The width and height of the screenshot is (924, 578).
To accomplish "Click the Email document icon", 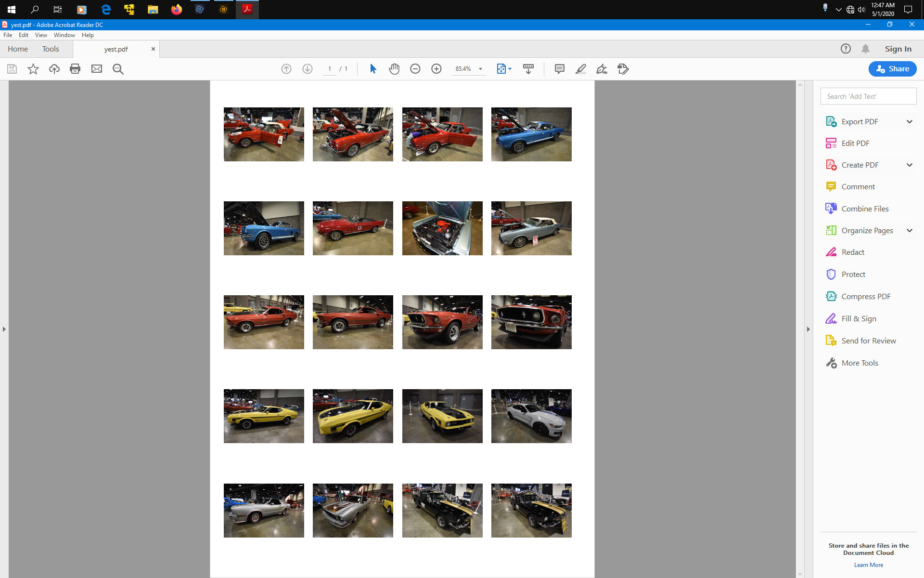I will [x=96, y=69].
